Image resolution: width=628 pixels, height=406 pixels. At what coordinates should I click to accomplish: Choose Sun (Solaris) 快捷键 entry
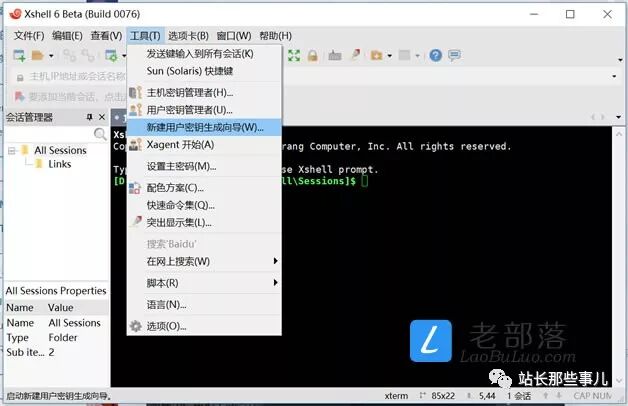tap(204, 71)
